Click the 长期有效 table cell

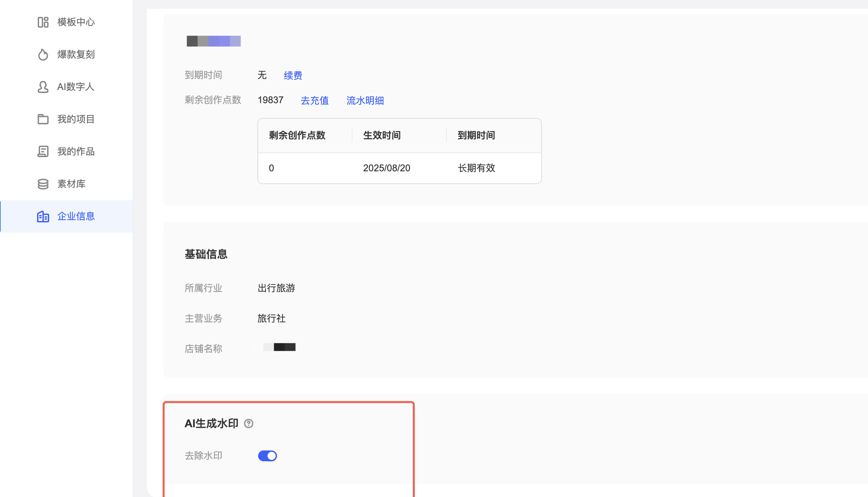pyautogui.click(x=476, y=168)
